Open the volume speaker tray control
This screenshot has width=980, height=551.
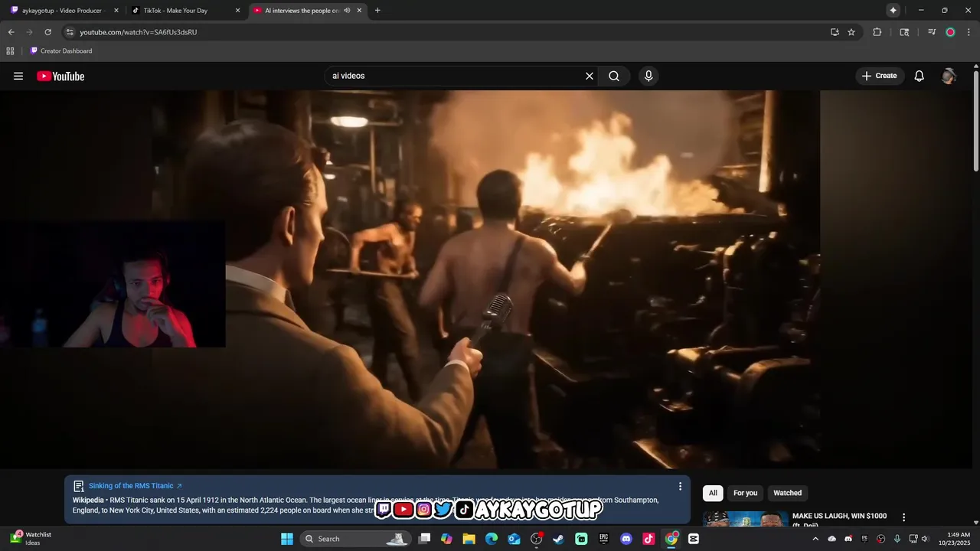tap(925, 539)
